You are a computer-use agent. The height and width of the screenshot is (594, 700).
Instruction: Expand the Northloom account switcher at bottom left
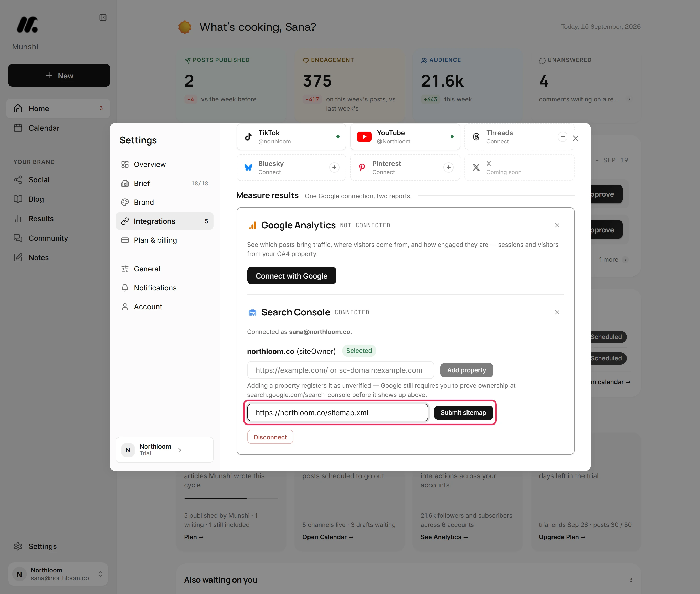(58, 574)
